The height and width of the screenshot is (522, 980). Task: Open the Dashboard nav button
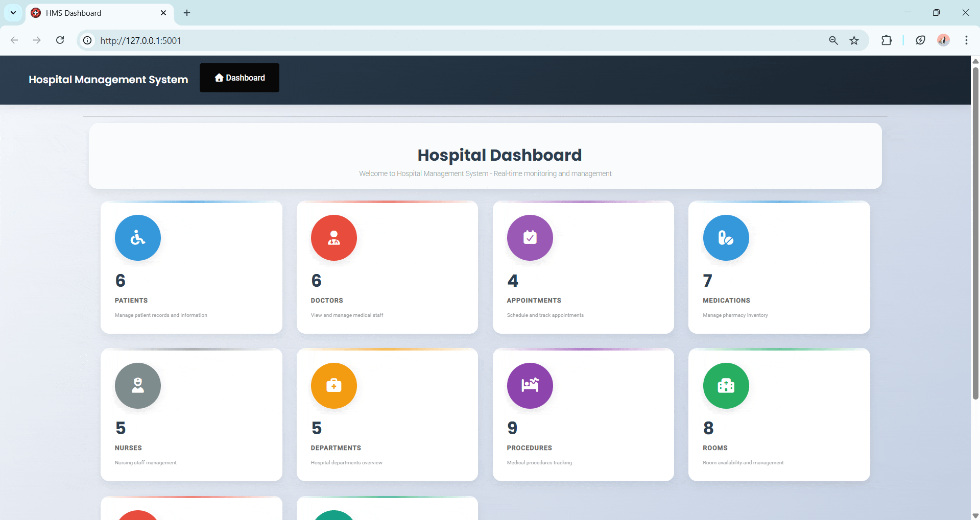coord(240,78)
